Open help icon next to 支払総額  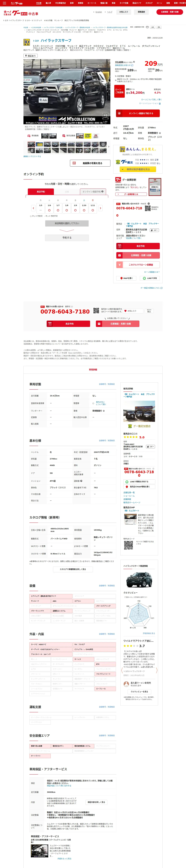click(134, 62)
